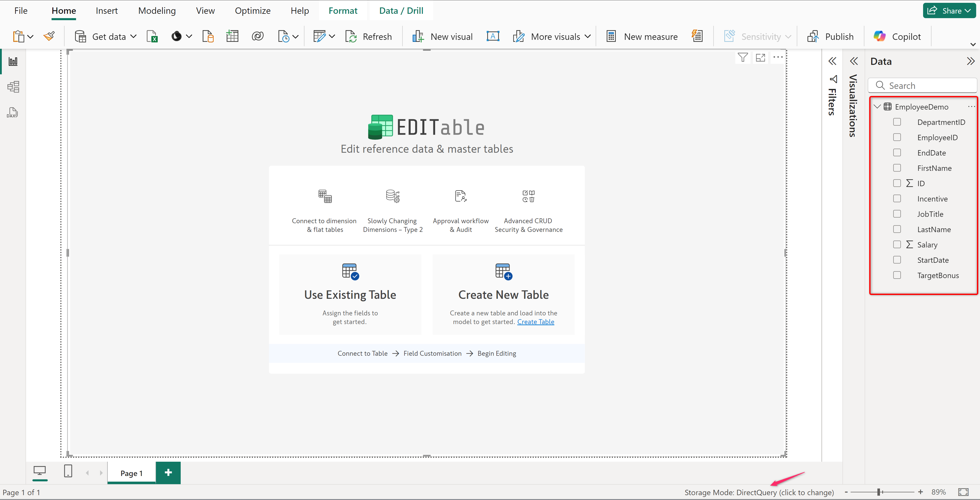Click the zoom slider handle

coord(879,492)
